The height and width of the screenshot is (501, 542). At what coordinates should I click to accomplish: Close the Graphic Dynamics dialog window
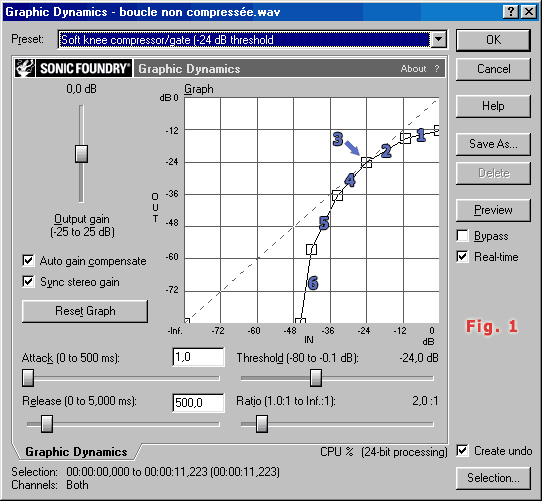[x=529, y=12]
